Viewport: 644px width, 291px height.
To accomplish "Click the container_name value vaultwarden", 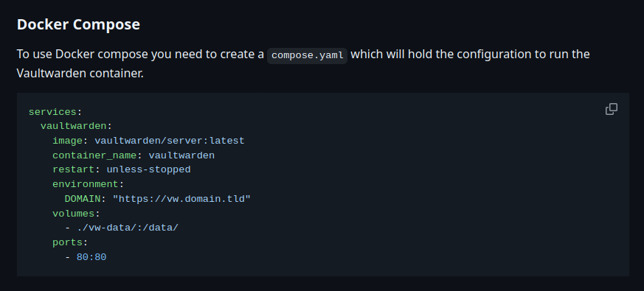I will point(181,155).
